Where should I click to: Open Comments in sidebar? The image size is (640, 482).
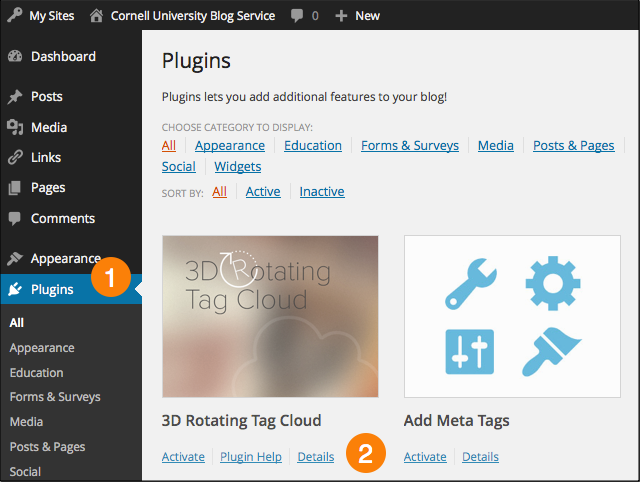pos(63,218)
